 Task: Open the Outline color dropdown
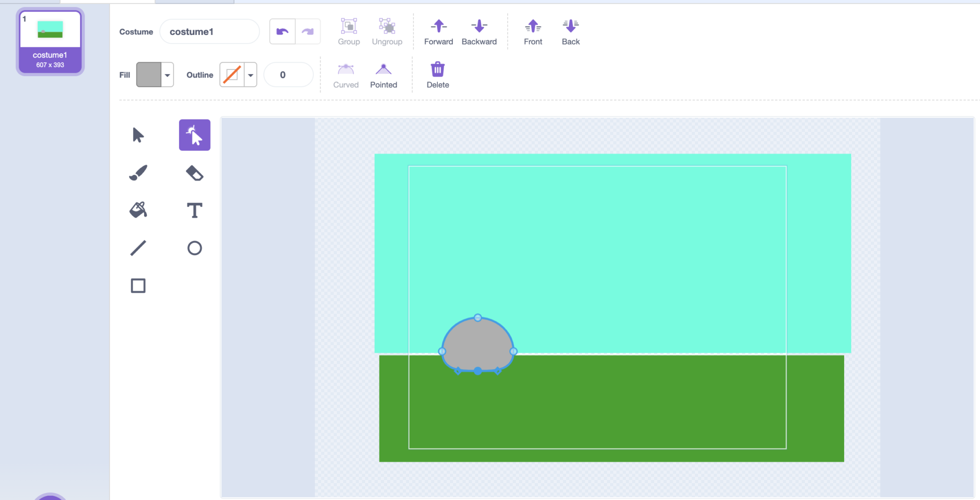tap(250, 75)
